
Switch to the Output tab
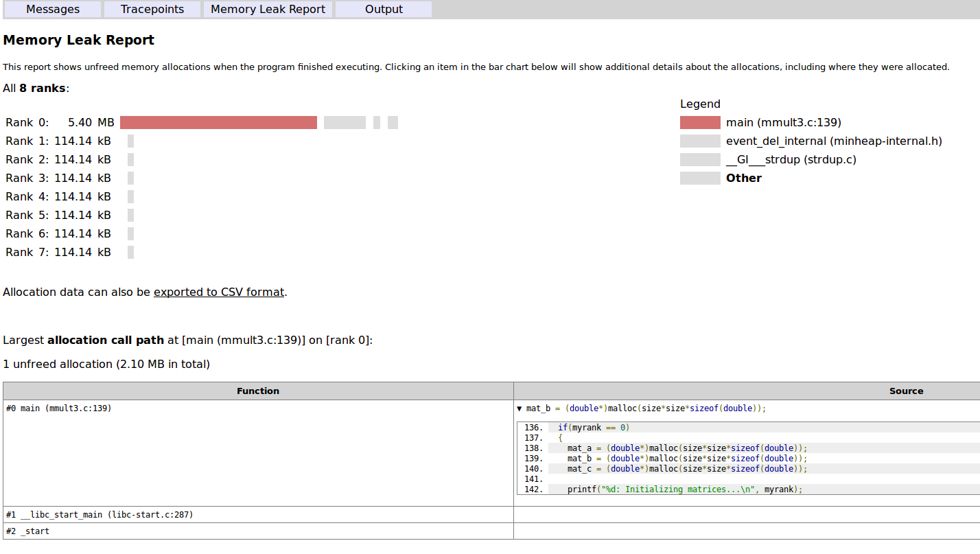click(x=383, y=9)
